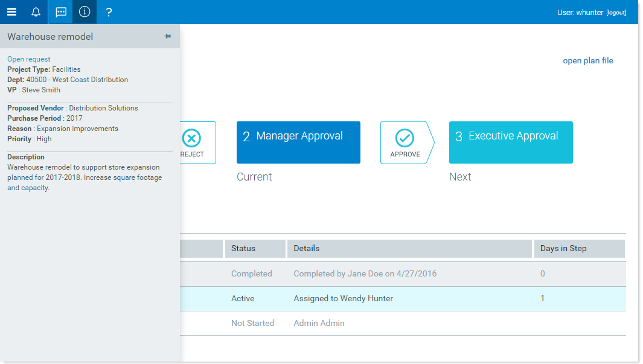Viewport: 643px width, 364px height.
Task: Click the 'Not Started' status cell
Action: click(x=252, y=323)
